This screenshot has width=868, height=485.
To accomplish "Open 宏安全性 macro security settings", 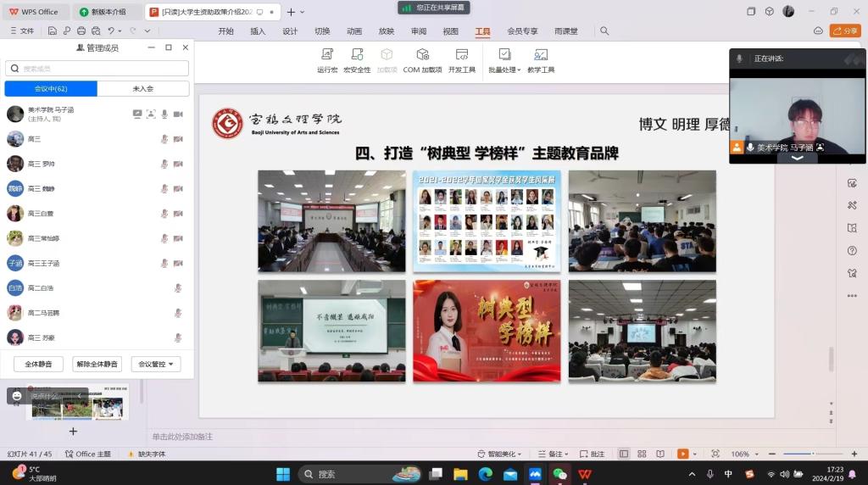I will coord(357,60).
